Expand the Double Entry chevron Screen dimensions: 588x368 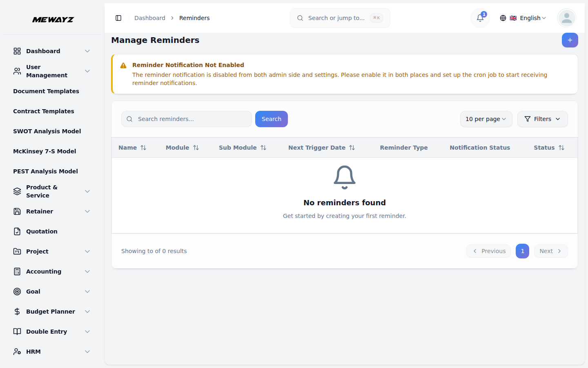(87, 332)
